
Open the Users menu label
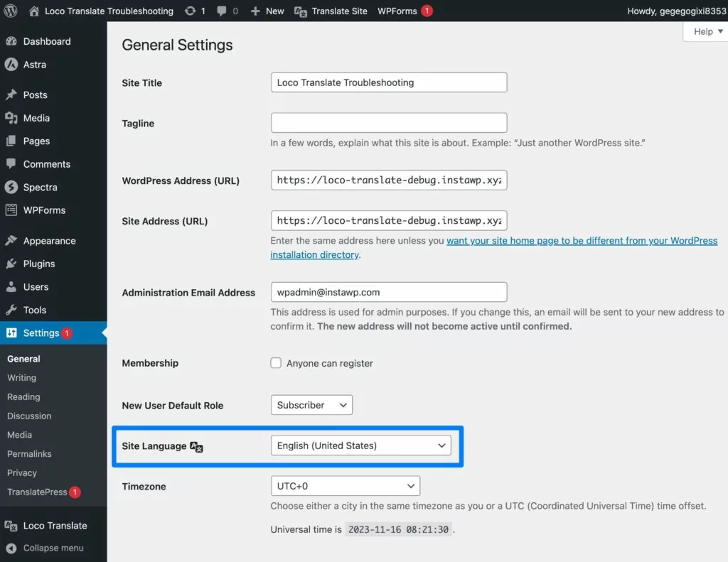36,287
